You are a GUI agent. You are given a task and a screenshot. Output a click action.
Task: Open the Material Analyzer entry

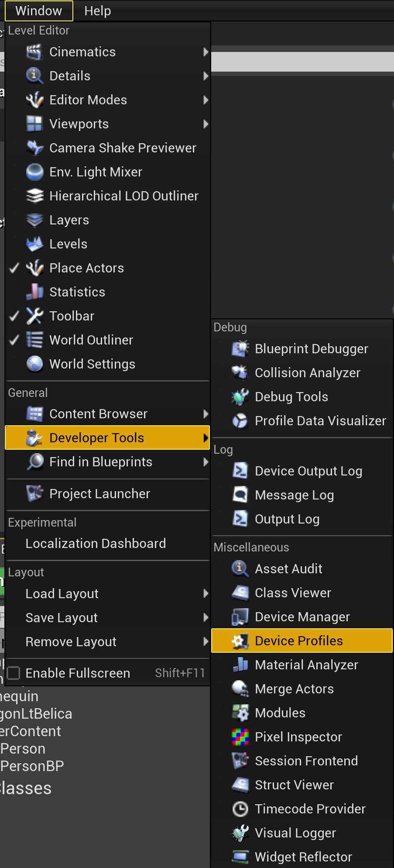[302, 665]
